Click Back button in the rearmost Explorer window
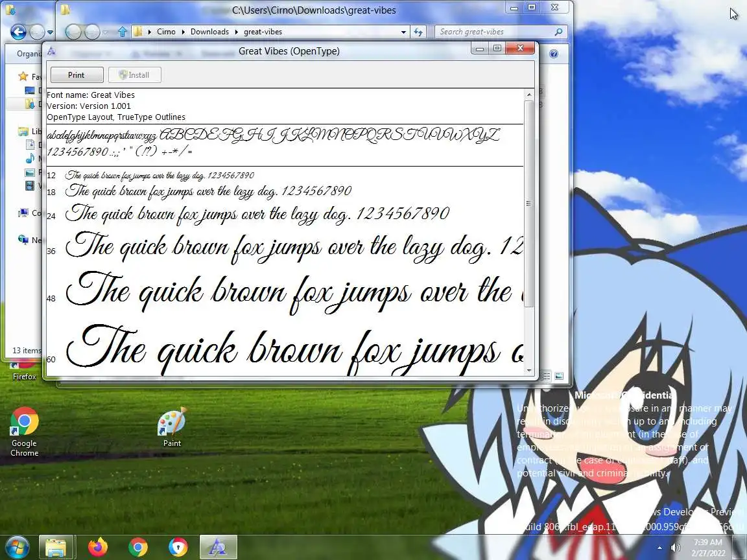This screenshot has height=560, width=747. pos(18,32)
